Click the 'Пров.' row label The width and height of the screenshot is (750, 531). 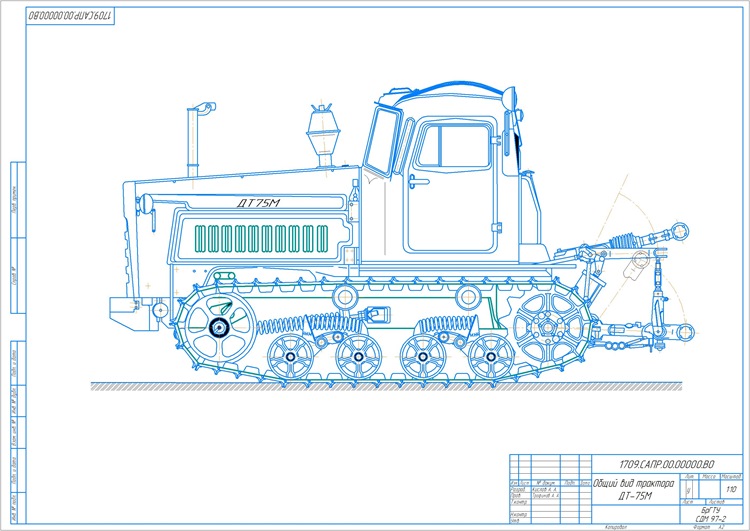point(516,496)
